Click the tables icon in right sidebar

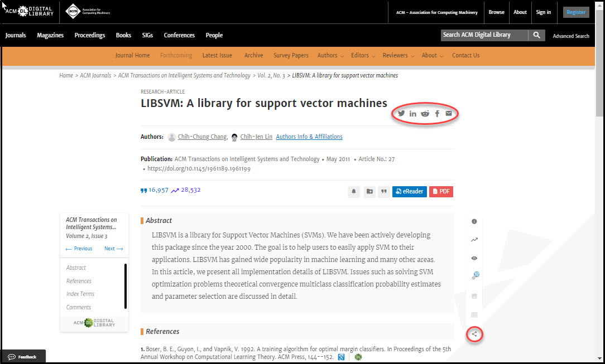pyautogui.click(x=474, y=315)
